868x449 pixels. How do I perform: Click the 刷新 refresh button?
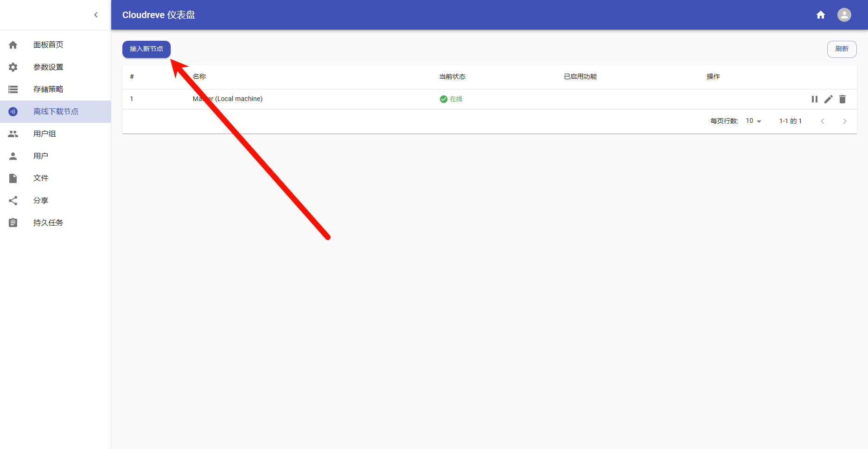pos(842,49)
